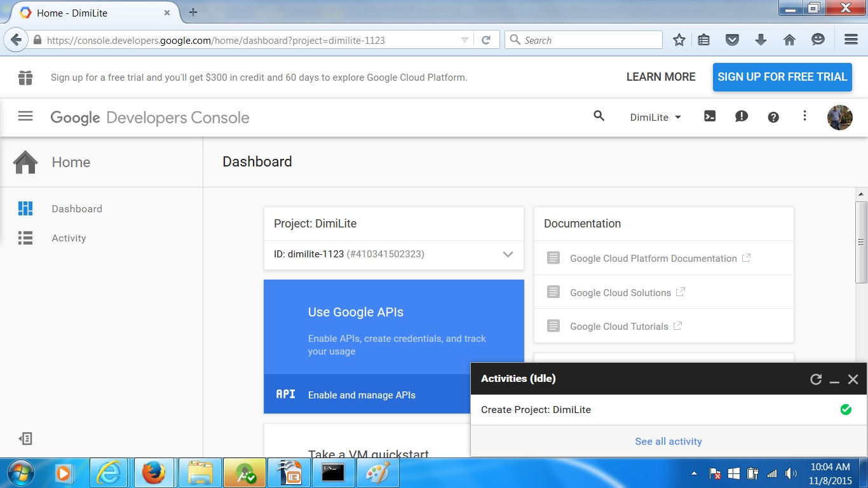Open the three-dot more options menu
868x488 pixels.
804,116
